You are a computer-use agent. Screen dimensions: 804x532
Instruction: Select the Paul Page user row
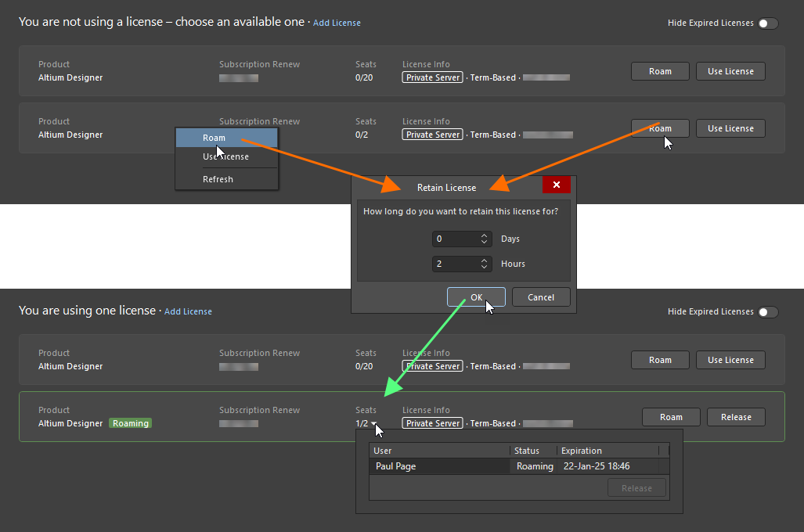tap(519, 466)
